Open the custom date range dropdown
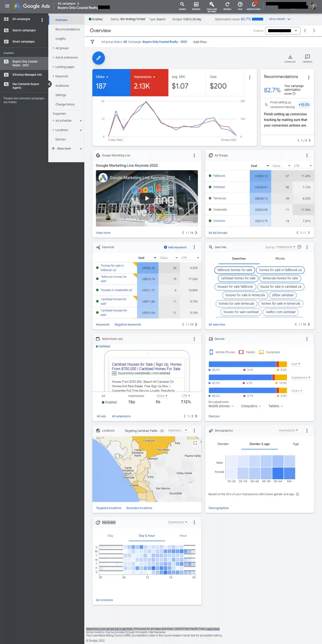This screenshot has height=644, width=322. point(283,31)
